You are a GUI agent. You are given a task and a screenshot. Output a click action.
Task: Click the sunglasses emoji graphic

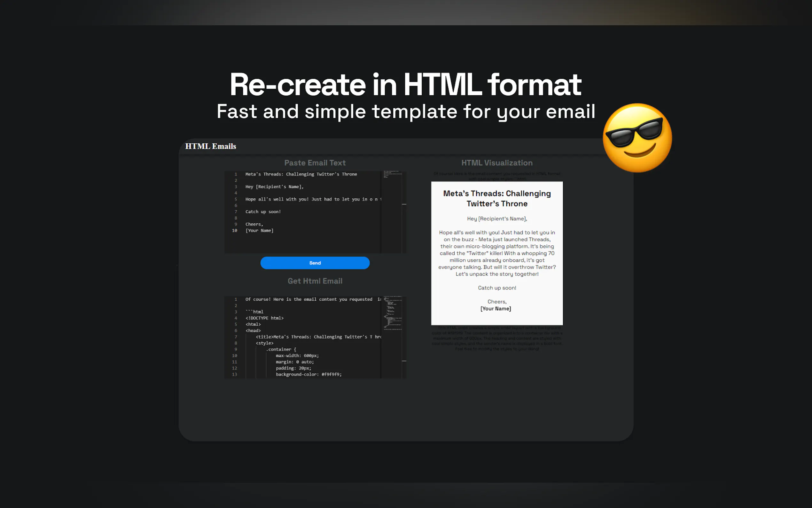click(637, 138)
